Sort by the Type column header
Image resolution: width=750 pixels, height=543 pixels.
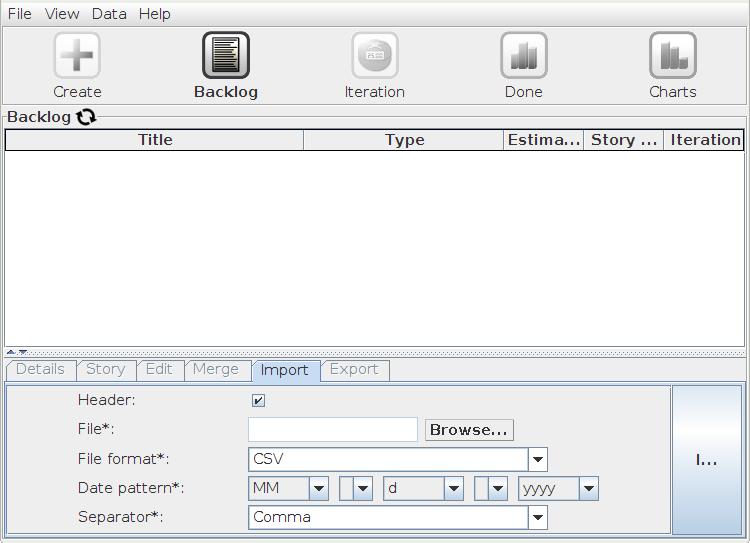(x=404, y=140)
